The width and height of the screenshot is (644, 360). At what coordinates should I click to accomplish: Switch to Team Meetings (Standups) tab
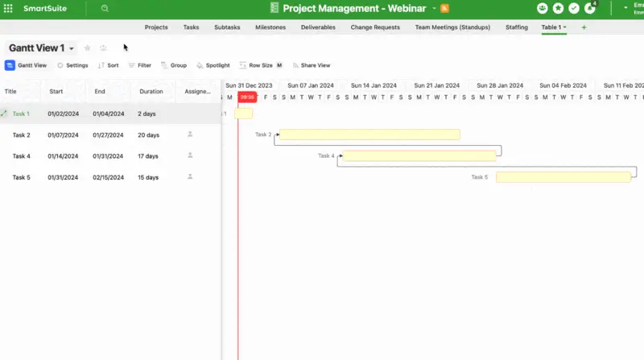click(x=452, y=27)
